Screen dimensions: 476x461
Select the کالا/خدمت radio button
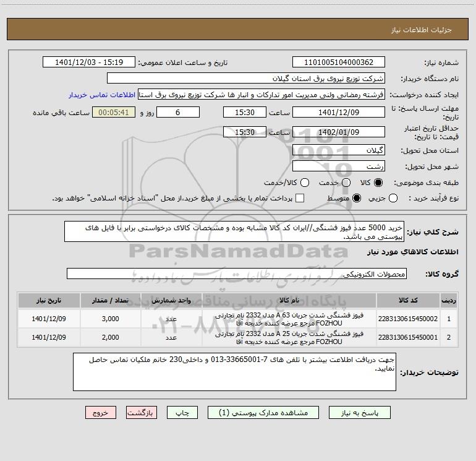[305, 183]
